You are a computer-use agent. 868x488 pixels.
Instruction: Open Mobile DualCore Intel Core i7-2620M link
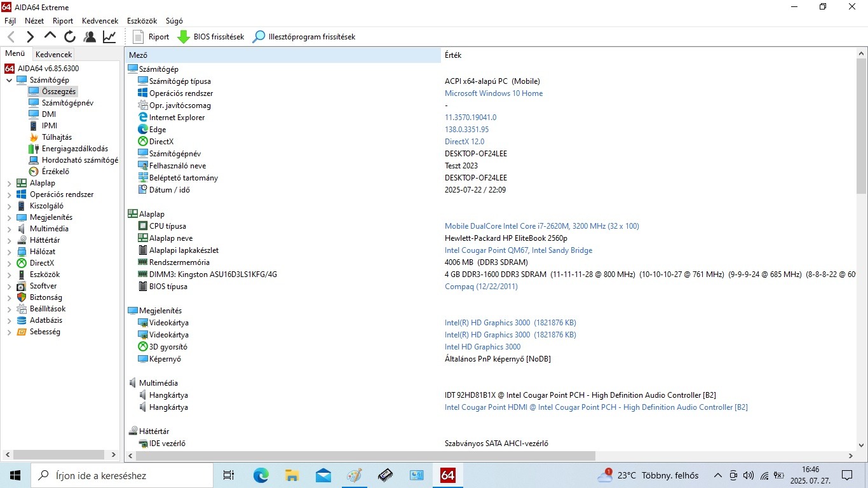542,226
